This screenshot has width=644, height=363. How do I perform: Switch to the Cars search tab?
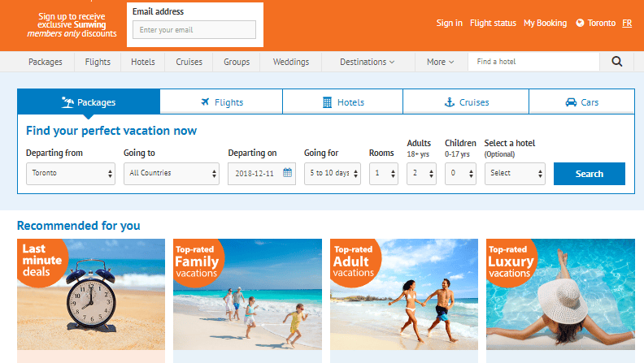(x=582, y=102)
